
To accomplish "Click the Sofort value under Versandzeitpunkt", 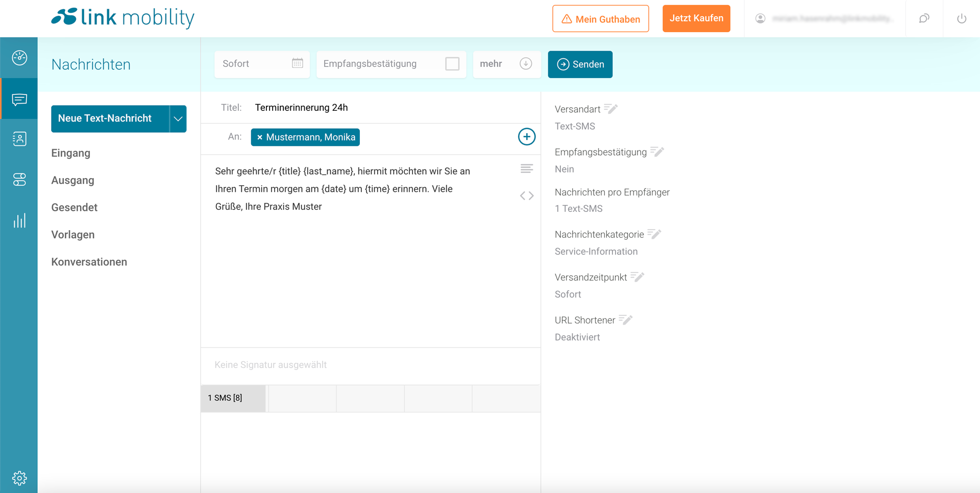I will pyautogui.click(x=568, y=294).
